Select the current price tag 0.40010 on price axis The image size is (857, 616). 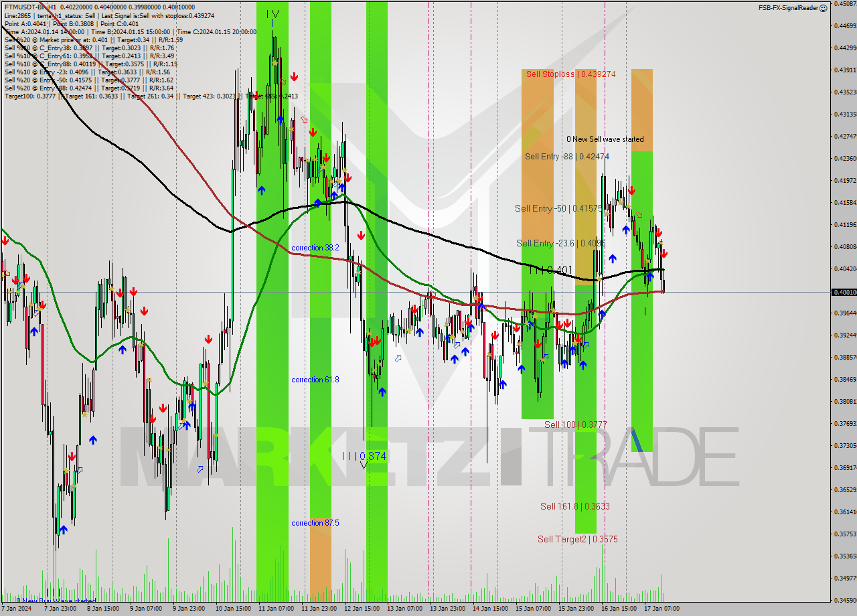coord(844,292)
